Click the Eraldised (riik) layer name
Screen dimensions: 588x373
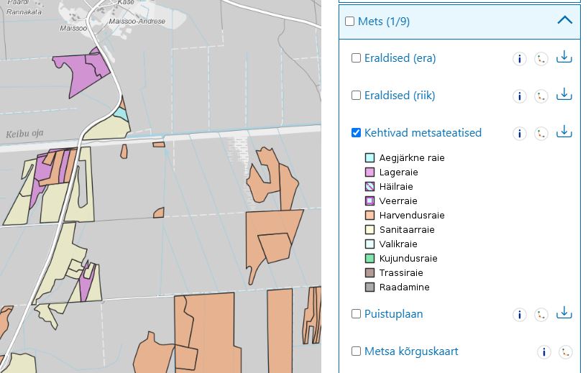click(399, 96)
